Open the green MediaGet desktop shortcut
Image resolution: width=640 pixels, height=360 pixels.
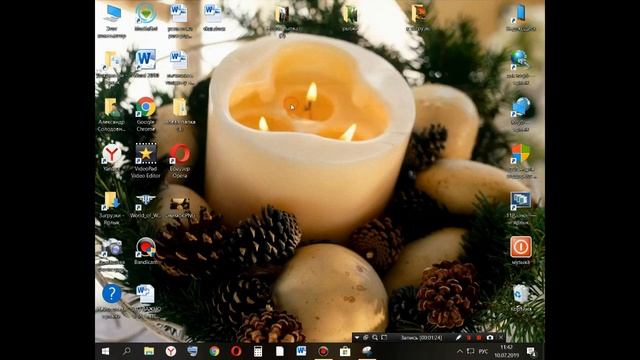[146, 18]
